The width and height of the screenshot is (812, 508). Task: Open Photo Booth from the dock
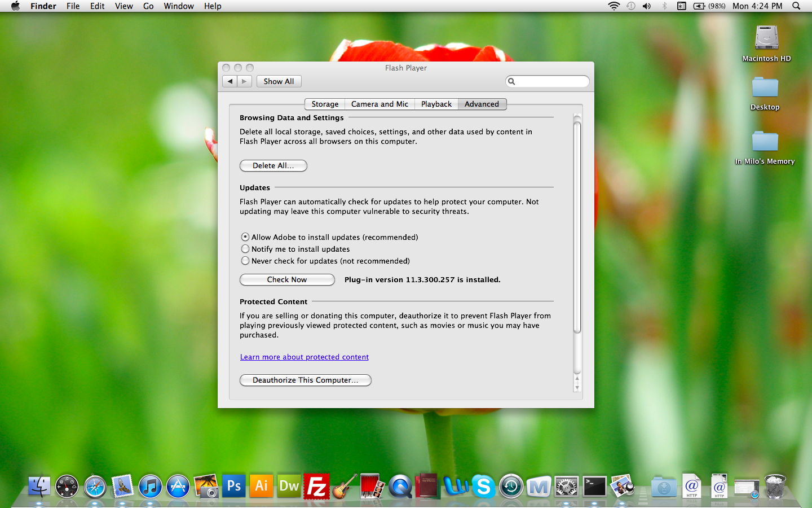coord(372,486)
